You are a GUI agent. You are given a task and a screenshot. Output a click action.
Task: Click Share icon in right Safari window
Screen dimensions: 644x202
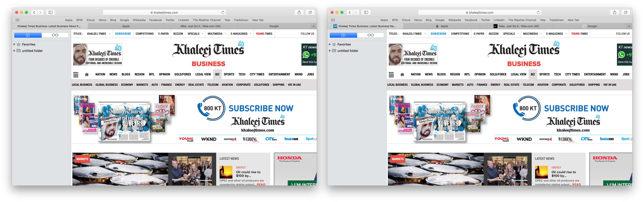coord(615,12)
